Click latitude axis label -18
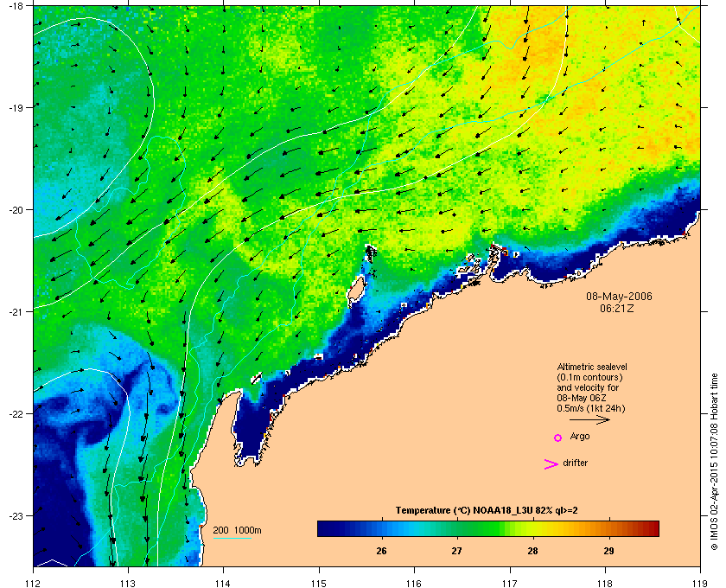This screenshot has height=588, width=726. [16, 6]
